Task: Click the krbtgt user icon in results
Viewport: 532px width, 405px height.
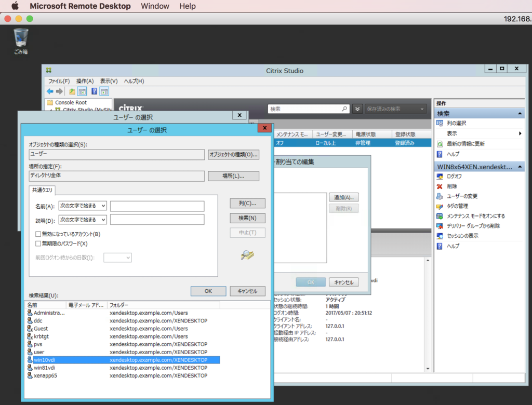Action: coord(30,336)
